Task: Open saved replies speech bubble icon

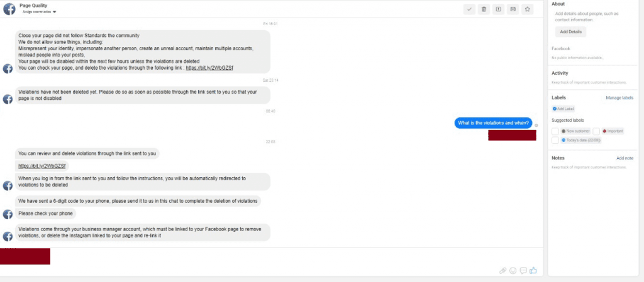Action: coord(523,271)
